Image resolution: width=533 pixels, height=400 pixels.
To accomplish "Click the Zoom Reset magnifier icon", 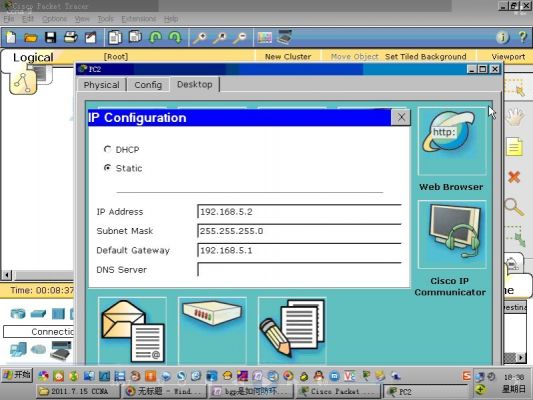I will [220, 38].
